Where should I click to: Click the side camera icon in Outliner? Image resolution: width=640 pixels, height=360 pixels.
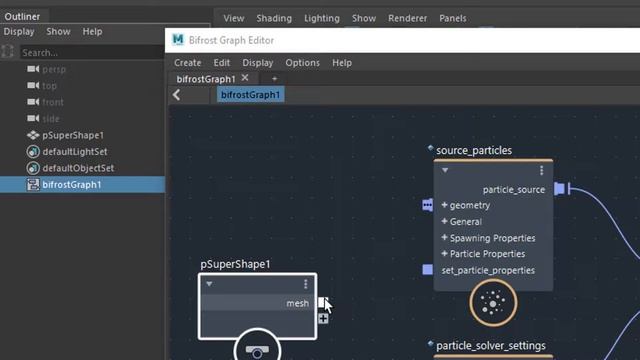pos(33,118)
